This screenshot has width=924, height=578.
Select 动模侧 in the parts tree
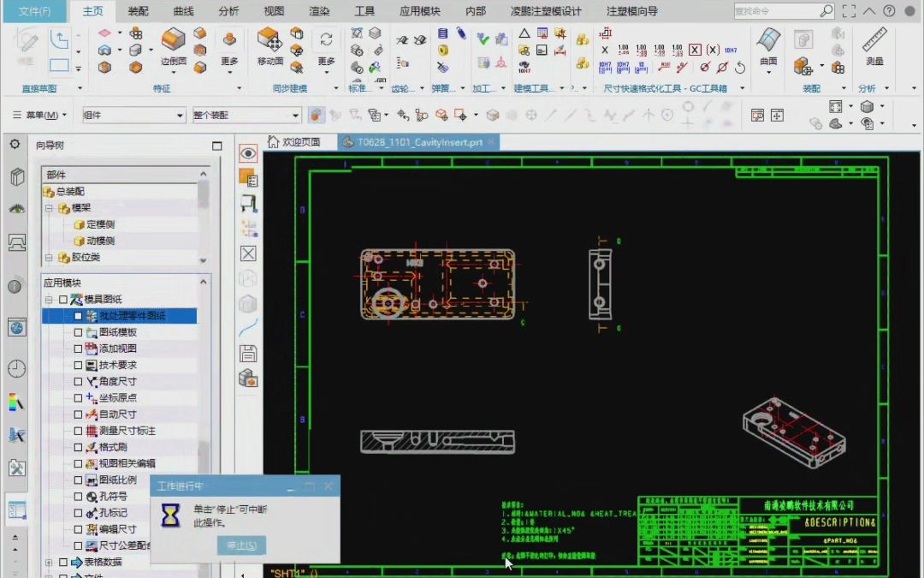(100, 241)
